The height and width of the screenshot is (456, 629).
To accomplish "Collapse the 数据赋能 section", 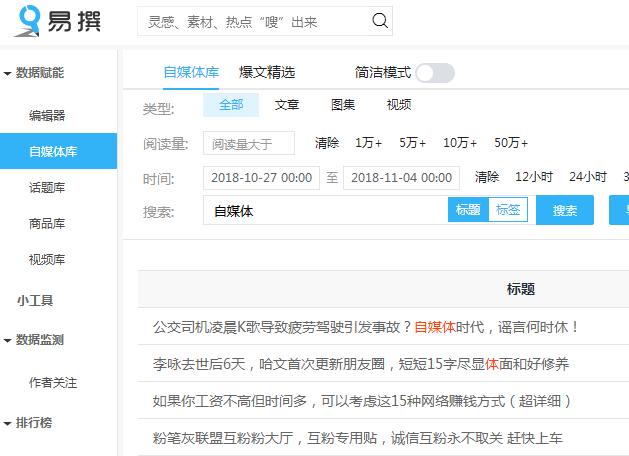I will pos(34,73).
